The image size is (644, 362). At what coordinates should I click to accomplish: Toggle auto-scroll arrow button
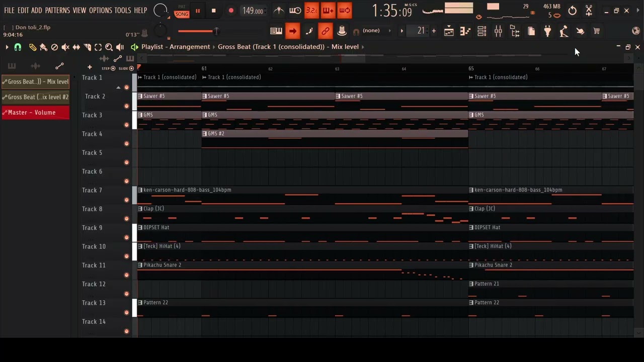292,31
